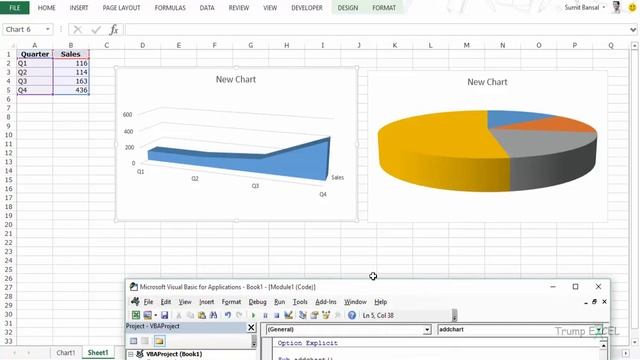Switch to chart FORMAT ribbon tab
Viewport: 640px width, 360px height.
pos(384,8)
